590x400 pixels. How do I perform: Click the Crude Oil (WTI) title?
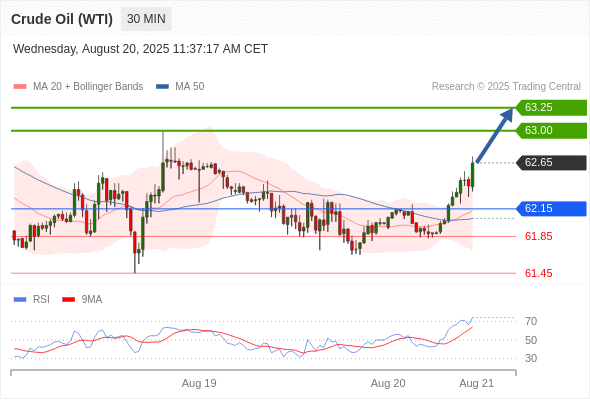(62, 19)
